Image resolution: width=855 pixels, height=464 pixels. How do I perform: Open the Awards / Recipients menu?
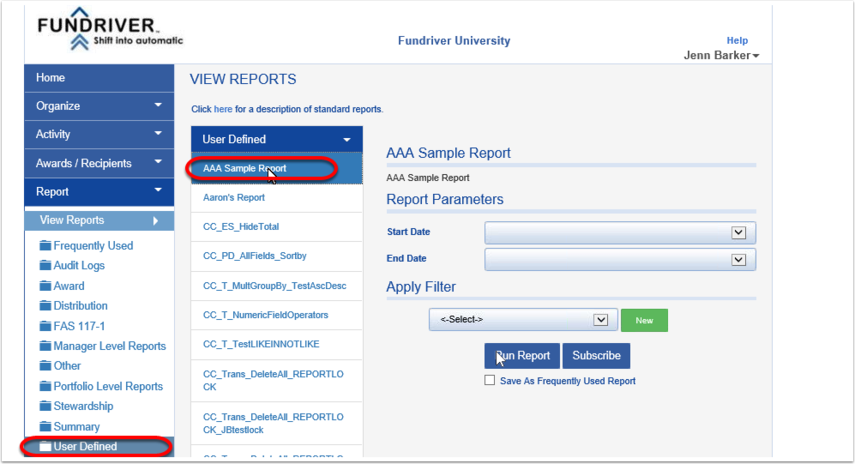99,163
